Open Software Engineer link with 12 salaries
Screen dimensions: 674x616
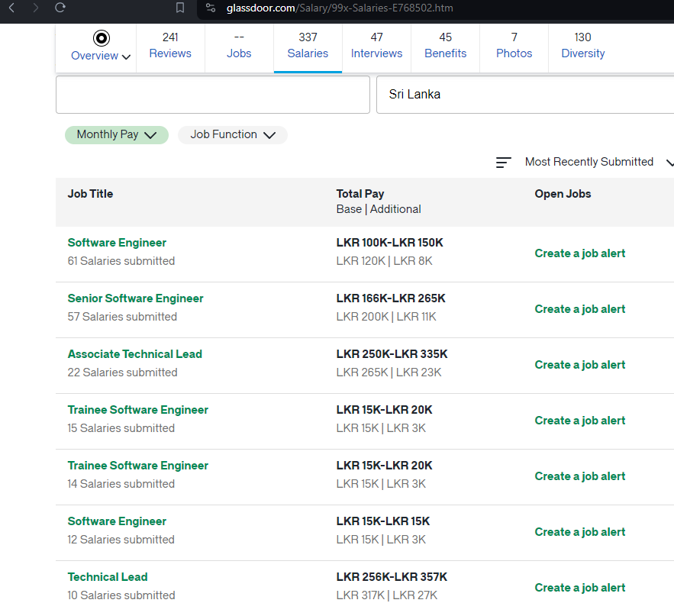117,521
